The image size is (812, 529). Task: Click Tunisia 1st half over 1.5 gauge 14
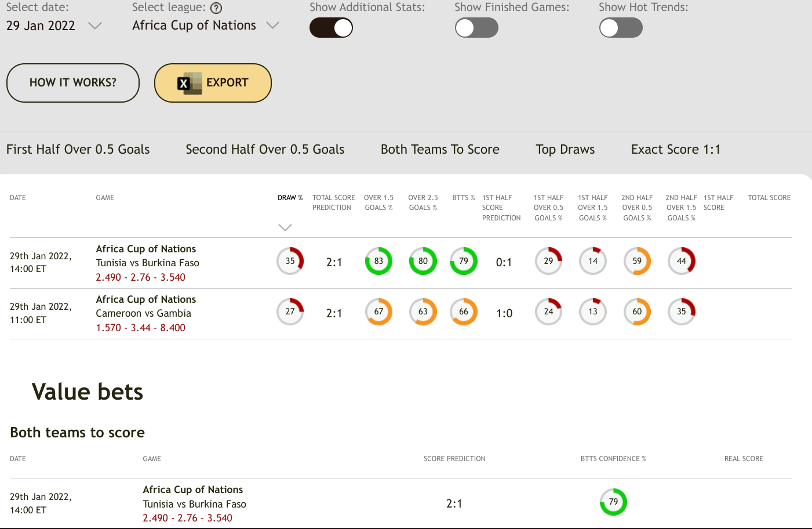click(593, 261)
